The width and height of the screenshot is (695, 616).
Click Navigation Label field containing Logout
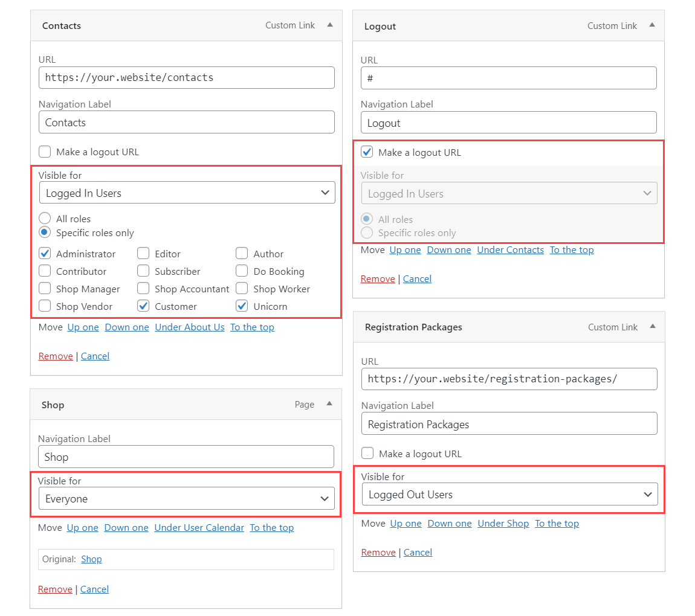click(509, 122)
